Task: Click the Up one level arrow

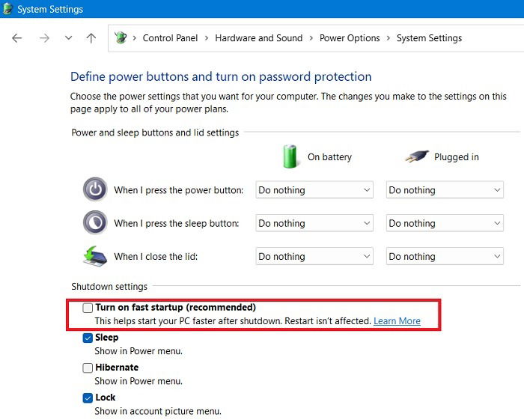Action: coord(91,38)
